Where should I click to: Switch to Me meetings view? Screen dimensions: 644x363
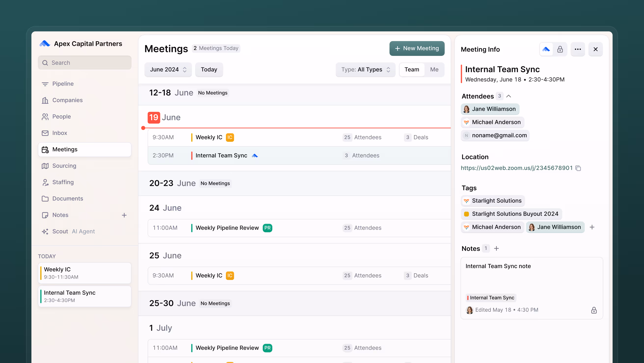[x=434, y=69]
